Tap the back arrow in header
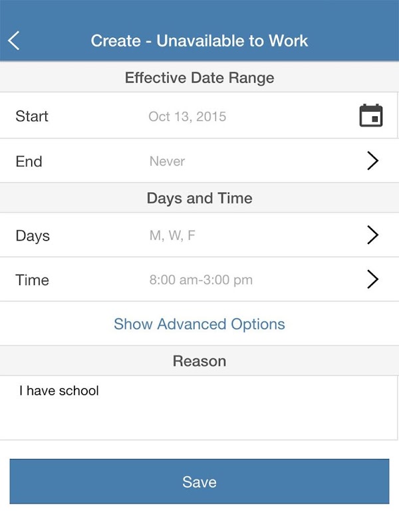This screenshot has width=399, height=532. pos(13,41)
